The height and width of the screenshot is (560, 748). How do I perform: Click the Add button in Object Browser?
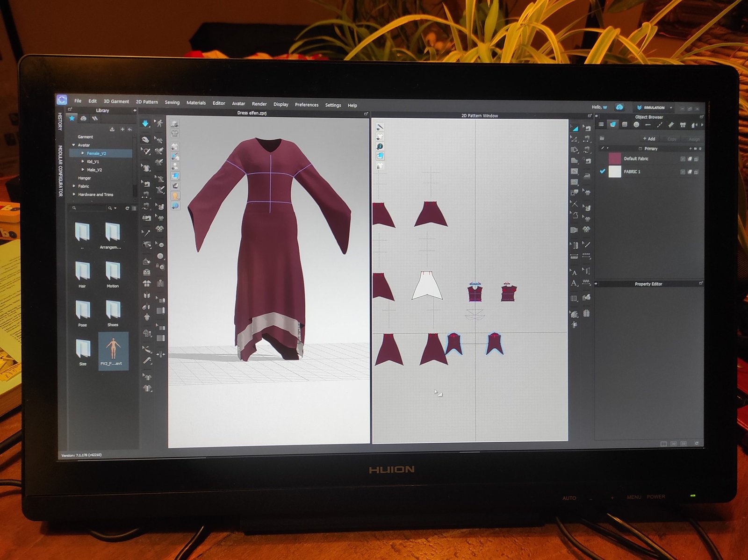point(649,139)
